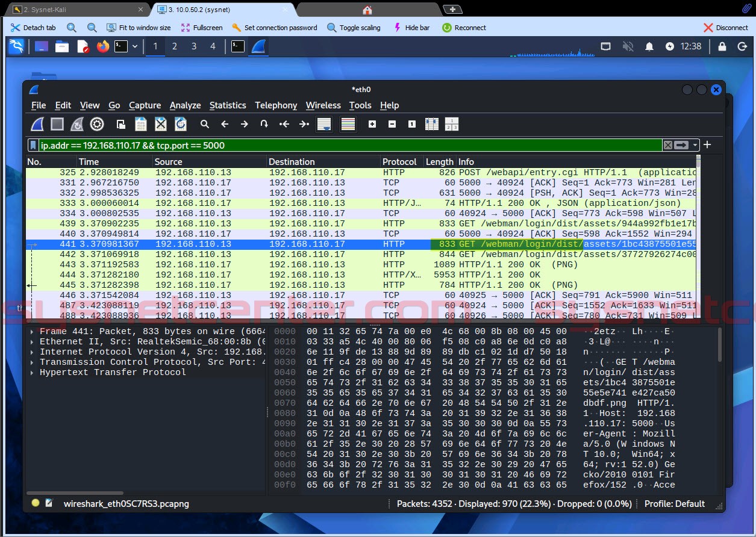This screenshot has height=537, width=756.
Task: Sort by Length column header
Action: click(440, 161)
